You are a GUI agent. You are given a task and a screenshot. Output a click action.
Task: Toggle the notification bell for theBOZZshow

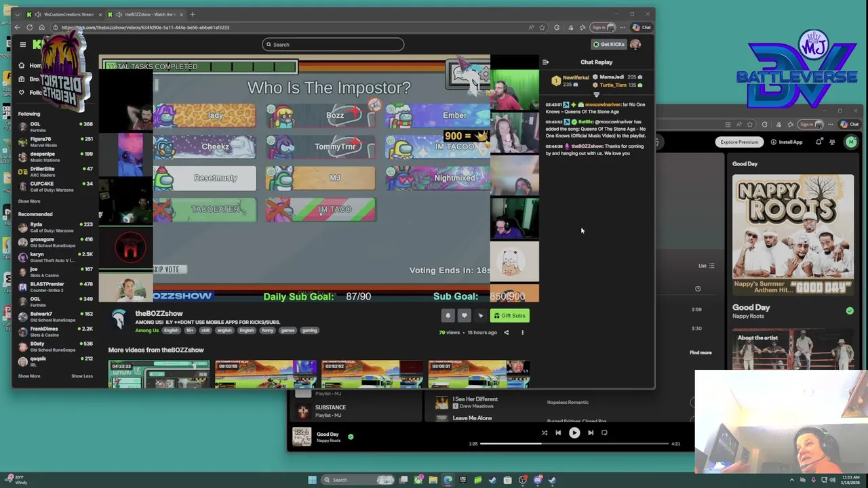448,315
